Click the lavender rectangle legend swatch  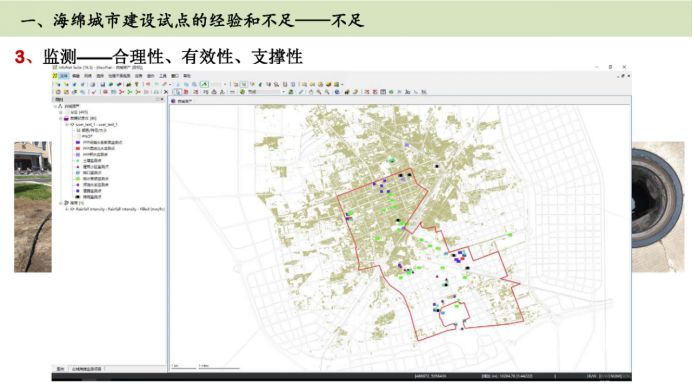(78, 155)
